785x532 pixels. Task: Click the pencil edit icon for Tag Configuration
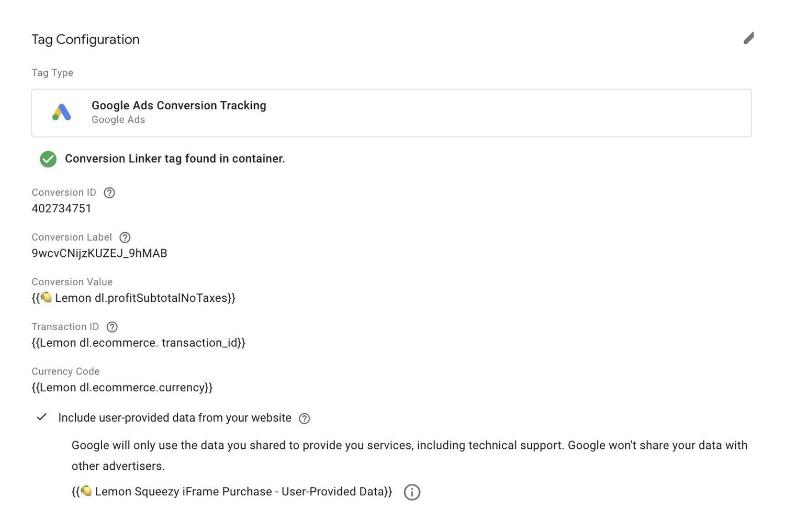[x=749, y=38]
